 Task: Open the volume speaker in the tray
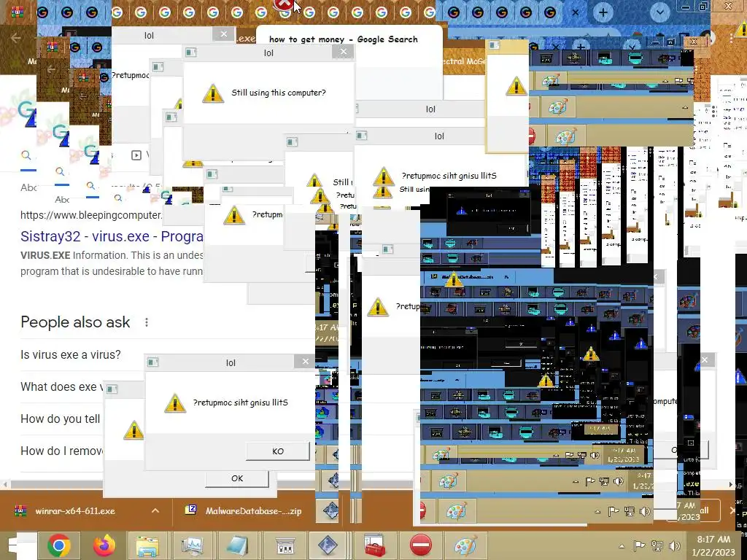coord(675,545)
